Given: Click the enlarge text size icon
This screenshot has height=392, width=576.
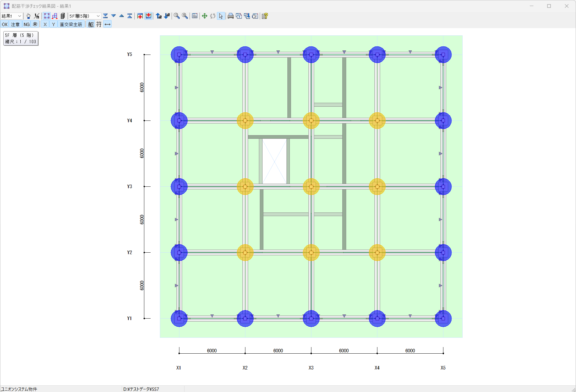Looking at the screenshot, I should 159,16.
